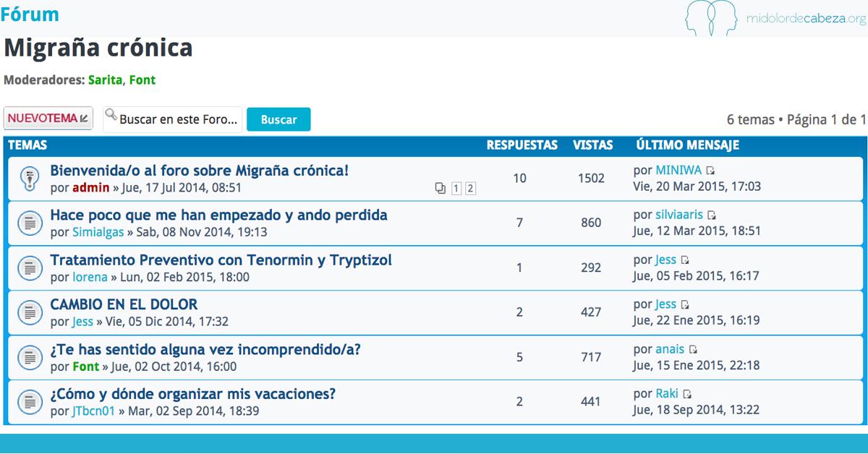Open moderator Font's profile in Moderadores line
The image size is (868, 454).
pyautogui.click(x=142, y=80)
